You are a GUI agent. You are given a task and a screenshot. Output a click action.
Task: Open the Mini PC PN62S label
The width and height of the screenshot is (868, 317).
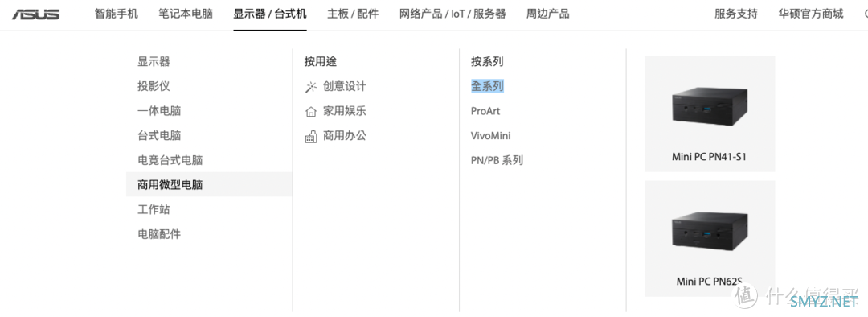(709, 282)
